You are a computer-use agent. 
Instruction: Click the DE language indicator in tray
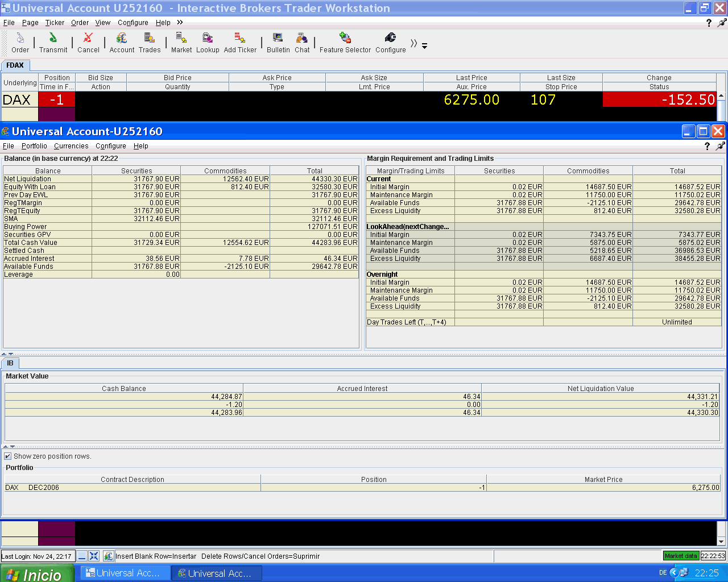pyautogui.click(x=663, y=573)
